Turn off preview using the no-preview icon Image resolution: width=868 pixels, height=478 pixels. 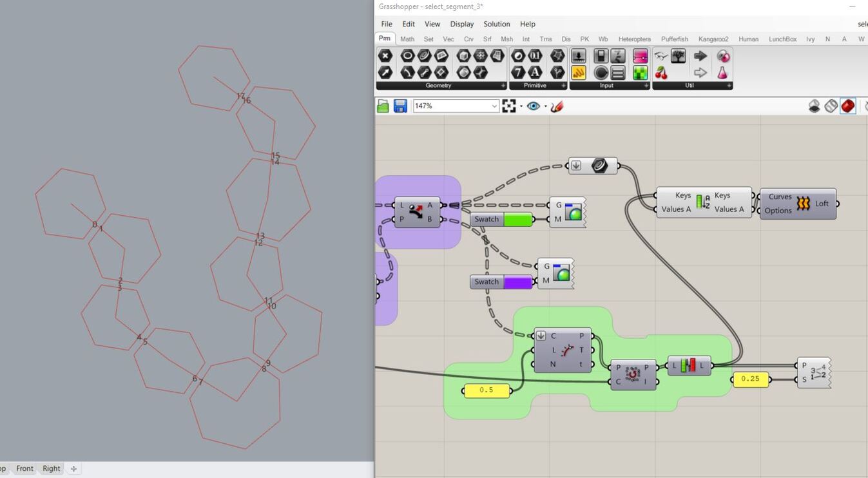[x=814, y=106]
